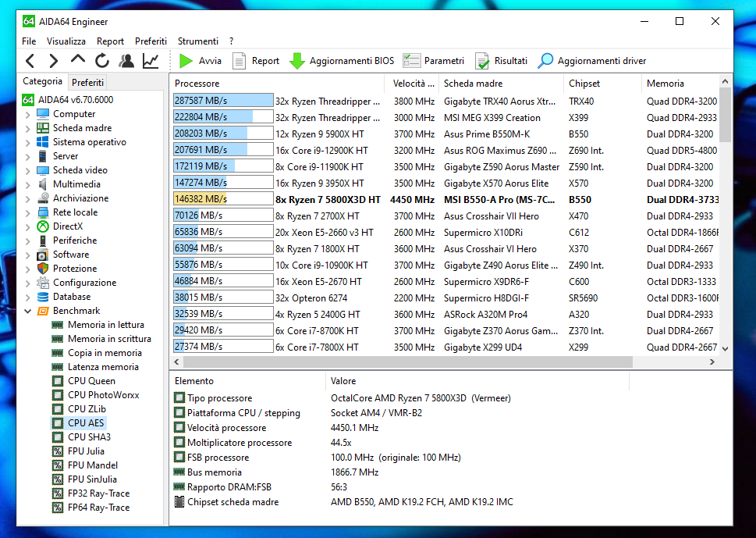756x538 pixels.
Task: Start benchmark with the Avvia button
Action: pos(200,61)
